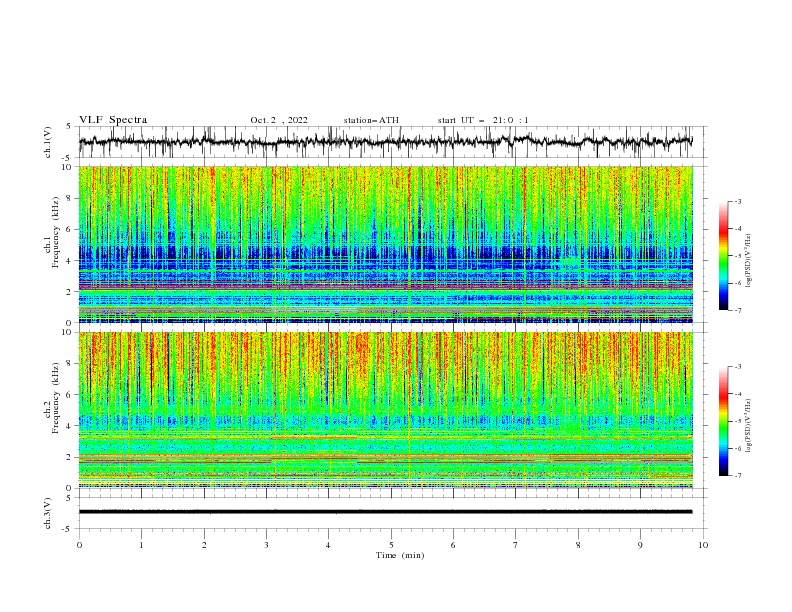
Task: Click the 'start UT = 21:0 :1' text
Action: tap(483, 120)
